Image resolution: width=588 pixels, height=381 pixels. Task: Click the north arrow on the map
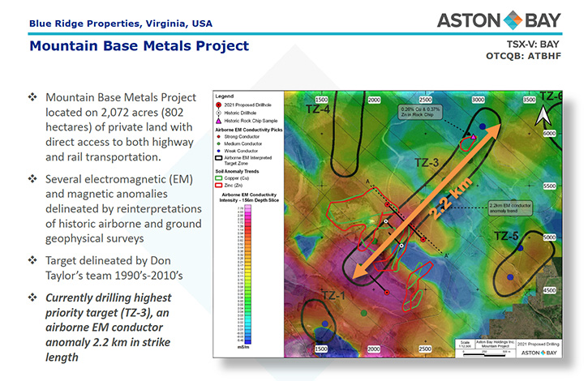tap(543, 115)
